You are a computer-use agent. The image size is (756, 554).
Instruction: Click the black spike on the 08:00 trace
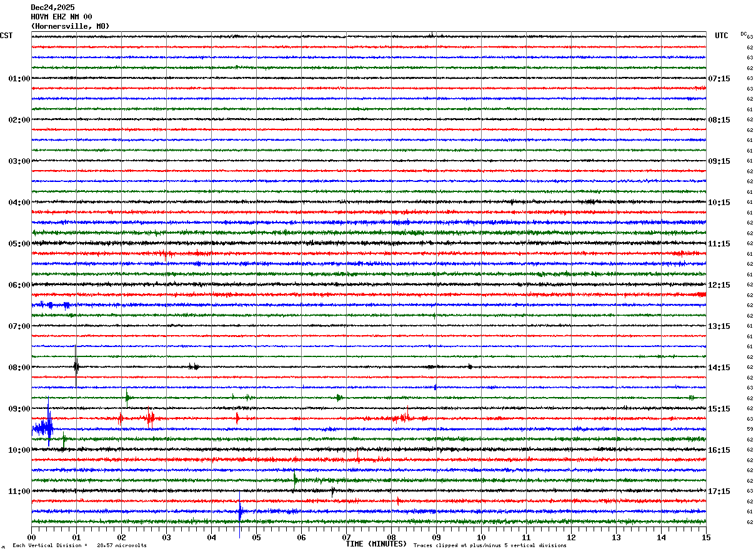coord(76,367)
